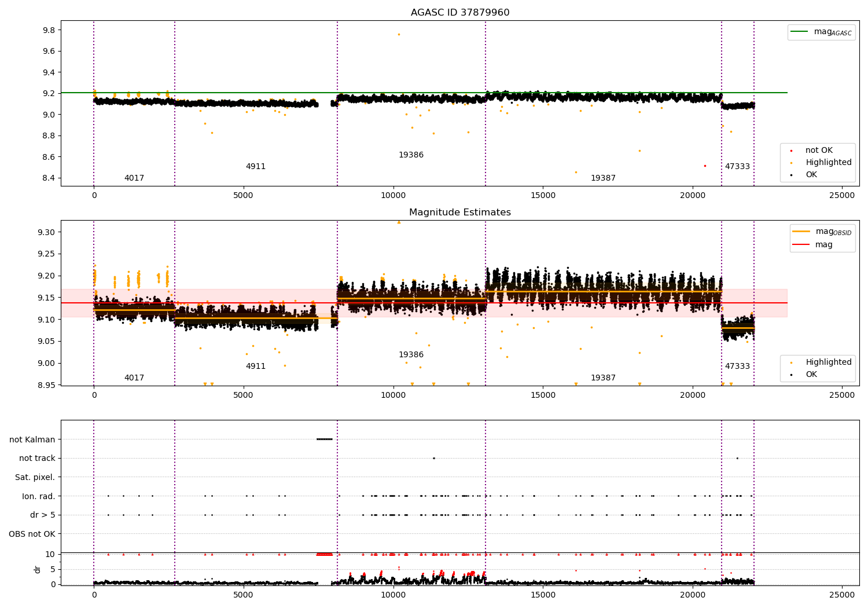Click the 'dr' axis label in bottom panel
The width and height of the screenshot is (868, 608).
click(x=38, y=569)
